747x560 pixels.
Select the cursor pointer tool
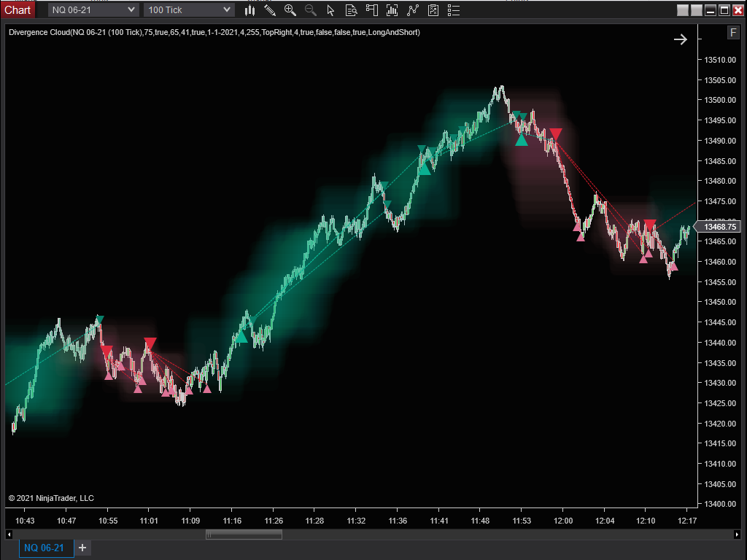pos(330,10)
